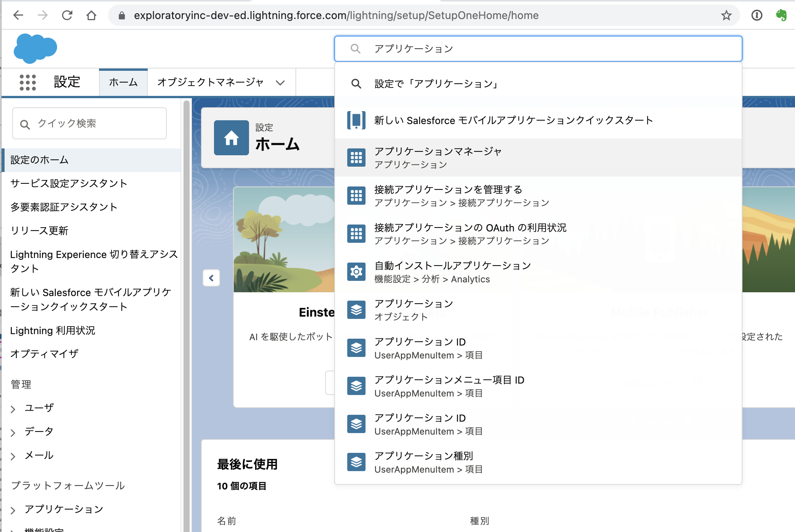Open the 1Password extension icon
Screen dimensions: 795x532
pyautogui.click(x=757, y=15)
